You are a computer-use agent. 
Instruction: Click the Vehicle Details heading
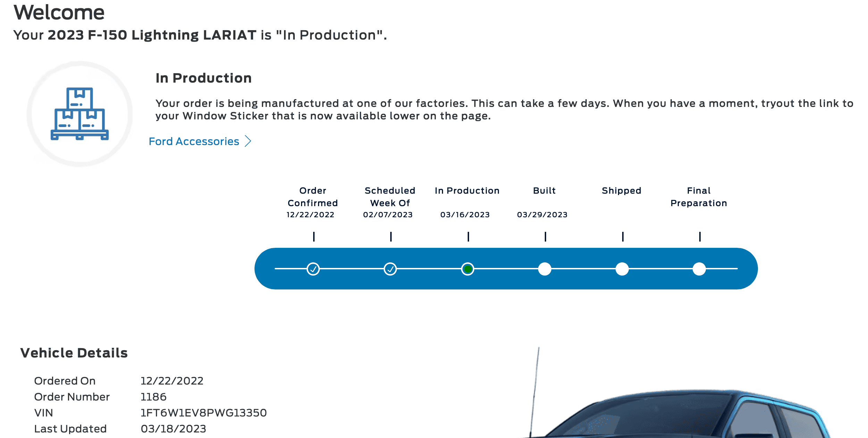(x=74, y=353)
